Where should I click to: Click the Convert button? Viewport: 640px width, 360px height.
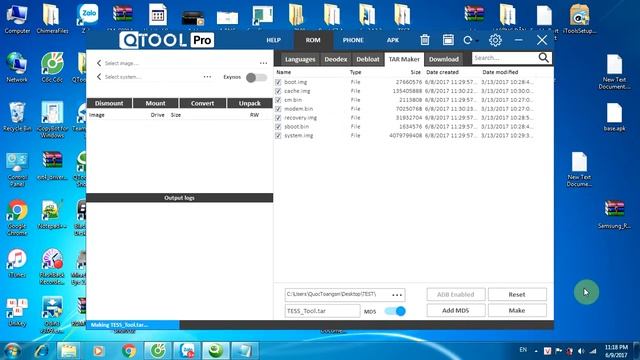coord(202,103)
